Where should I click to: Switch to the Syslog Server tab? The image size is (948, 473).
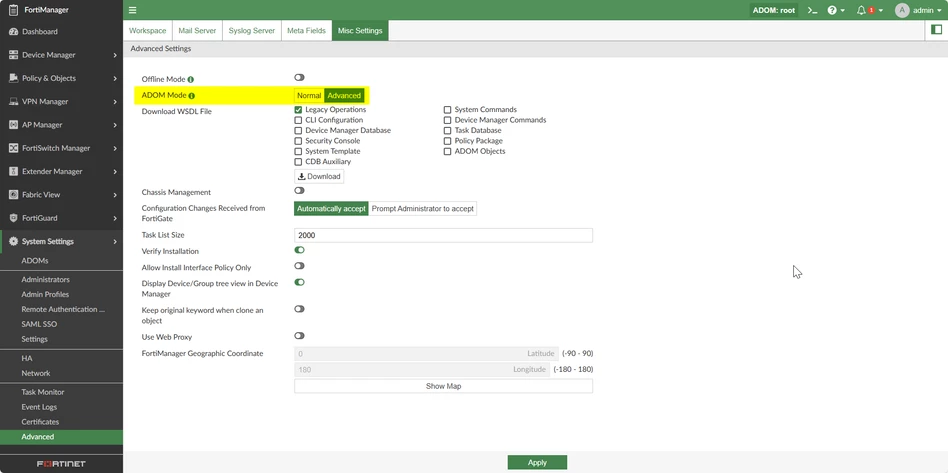252,30
